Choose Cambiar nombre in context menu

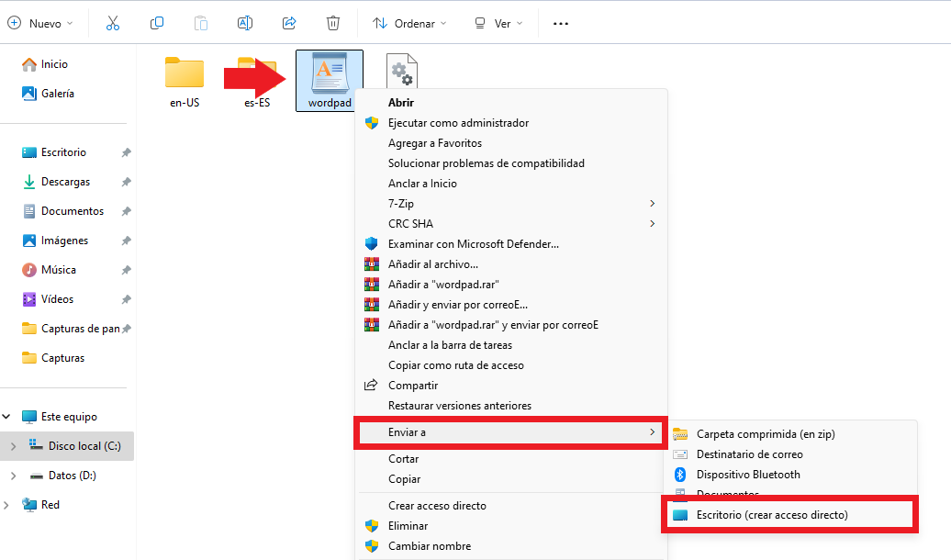click(x=510, y=546)
